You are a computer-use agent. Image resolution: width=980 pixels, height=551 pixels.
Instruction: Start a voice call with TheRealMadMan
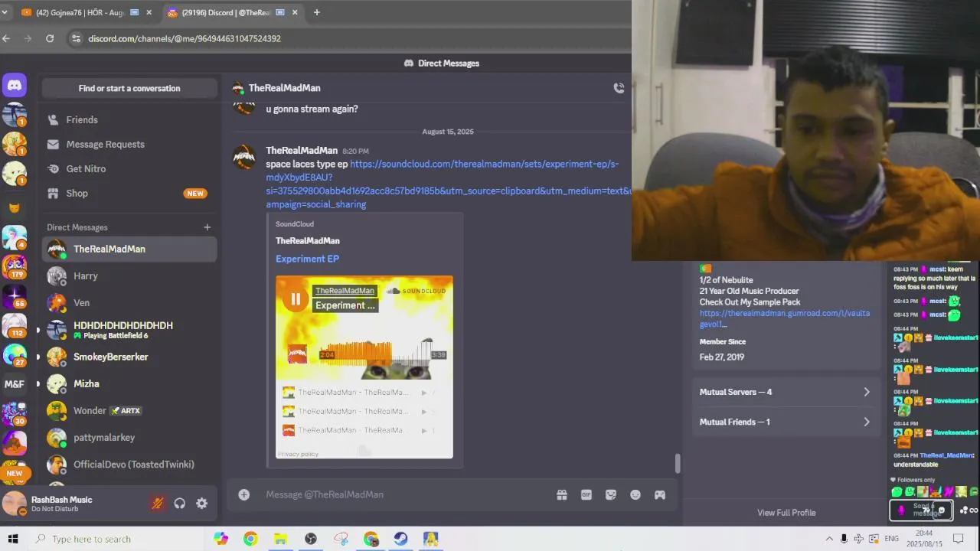pos(619,88)
